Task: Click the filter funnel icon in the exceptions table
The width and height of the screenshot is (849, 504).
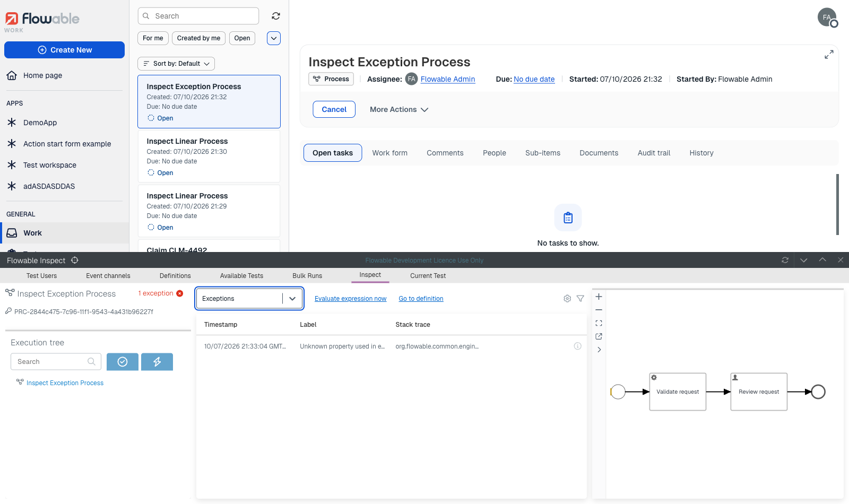Action: point(581,299)
